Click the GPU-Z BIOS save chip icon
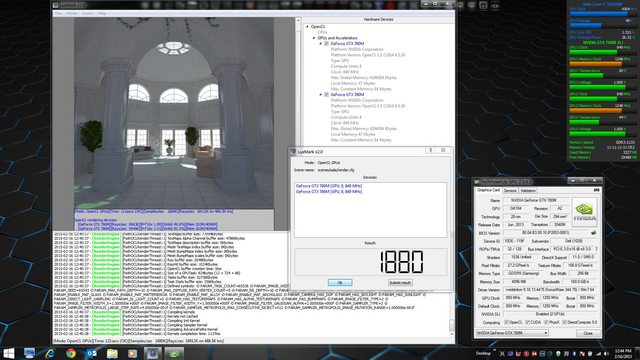The width and height of the screenshot is (640, 360). [593, 233]
